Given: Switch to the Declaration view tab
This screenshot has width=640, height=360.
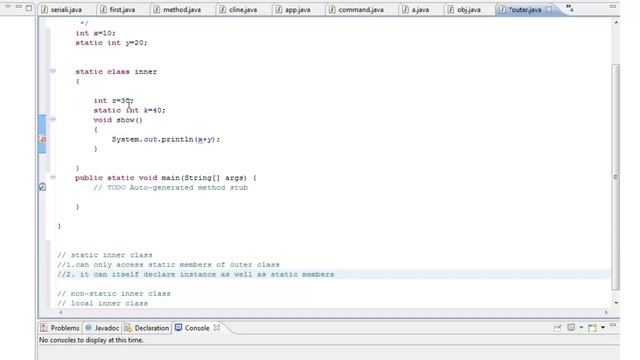Looking at the screenshot, I should (147, 328).
